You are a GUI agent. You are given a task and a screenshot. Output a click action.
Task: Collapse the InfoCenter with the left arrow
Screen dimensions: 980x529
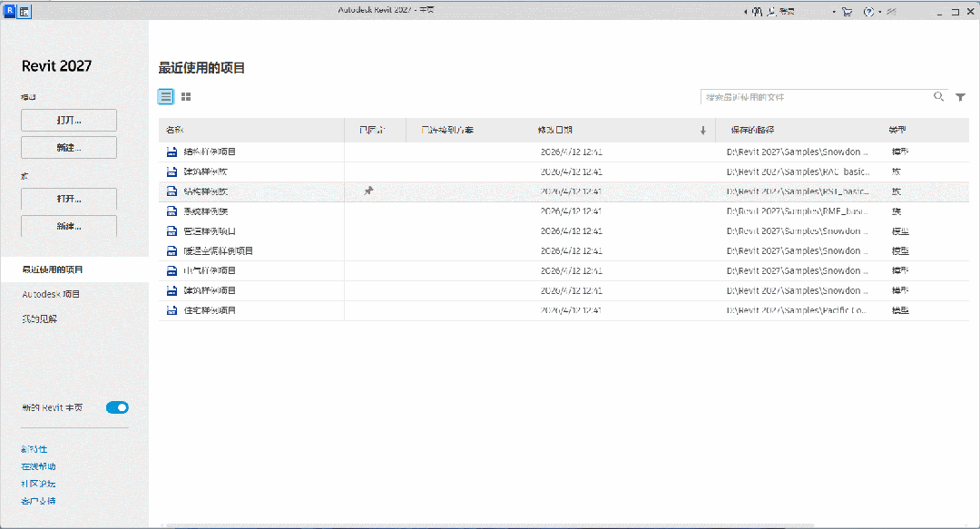(745, 11)
